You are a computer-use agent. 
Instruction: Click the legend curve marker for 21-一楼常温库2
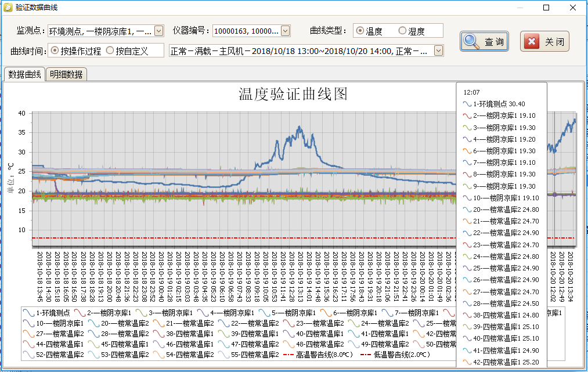coord(158,323)
